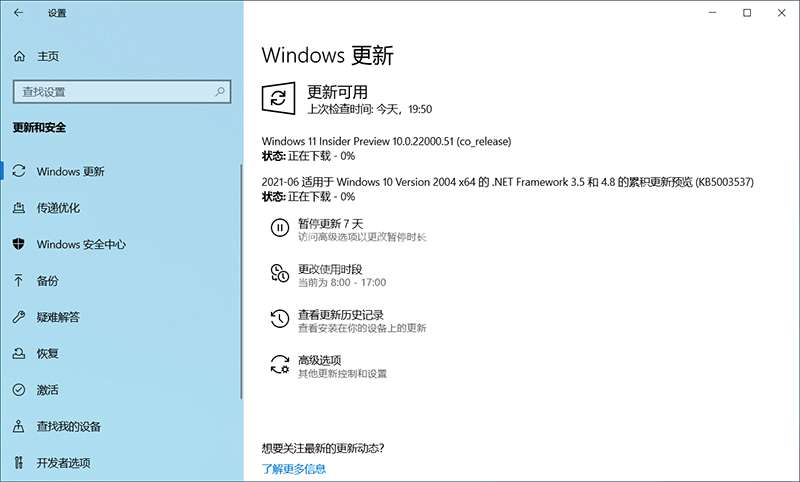Open 查看更新历史记录
Image resolution: width=800 pixels, height=482 pixels.
coord(341,315)
